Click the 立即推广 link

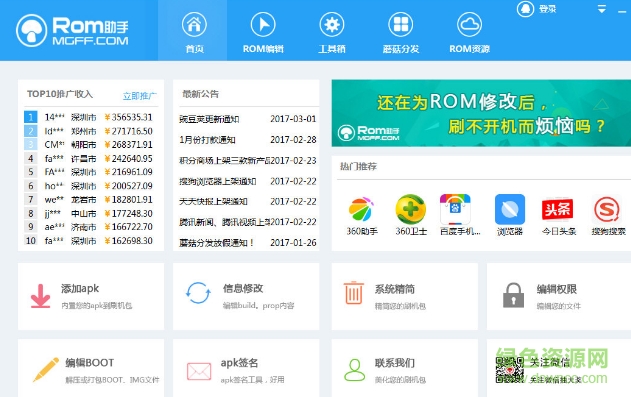pyautogui.click(x=140, y=96)
